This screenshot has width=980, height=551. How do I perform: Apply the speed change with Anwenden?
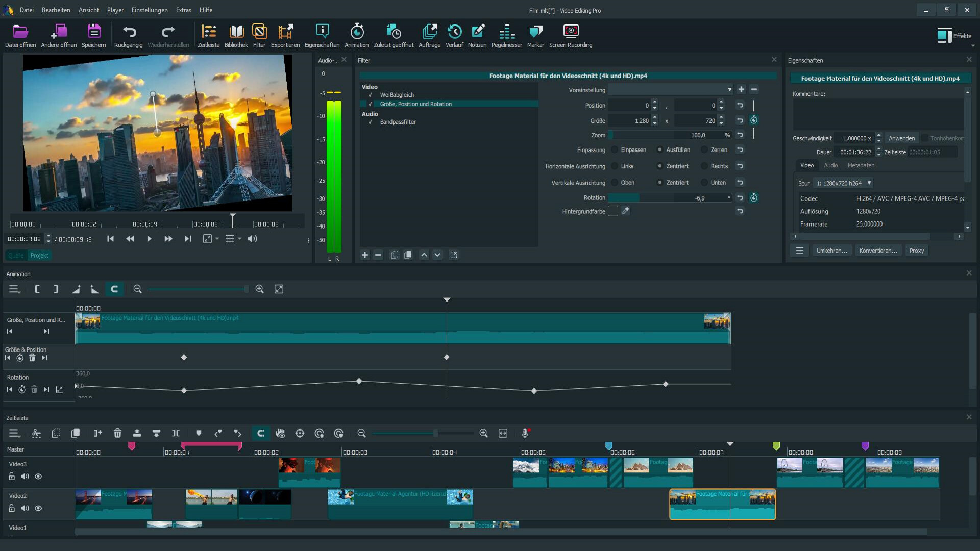(x=901, y=138)
